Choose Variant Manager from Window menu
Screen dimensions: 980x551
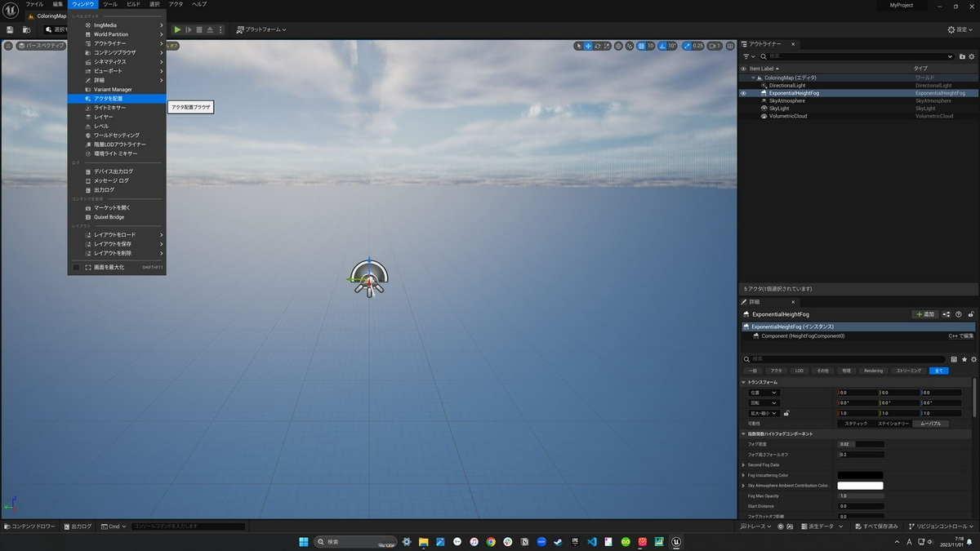[117, 89]
